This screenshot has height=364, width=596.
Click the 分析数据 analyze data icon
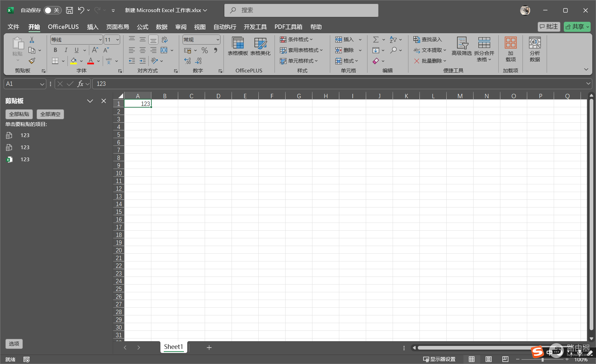tap(535, 49)
